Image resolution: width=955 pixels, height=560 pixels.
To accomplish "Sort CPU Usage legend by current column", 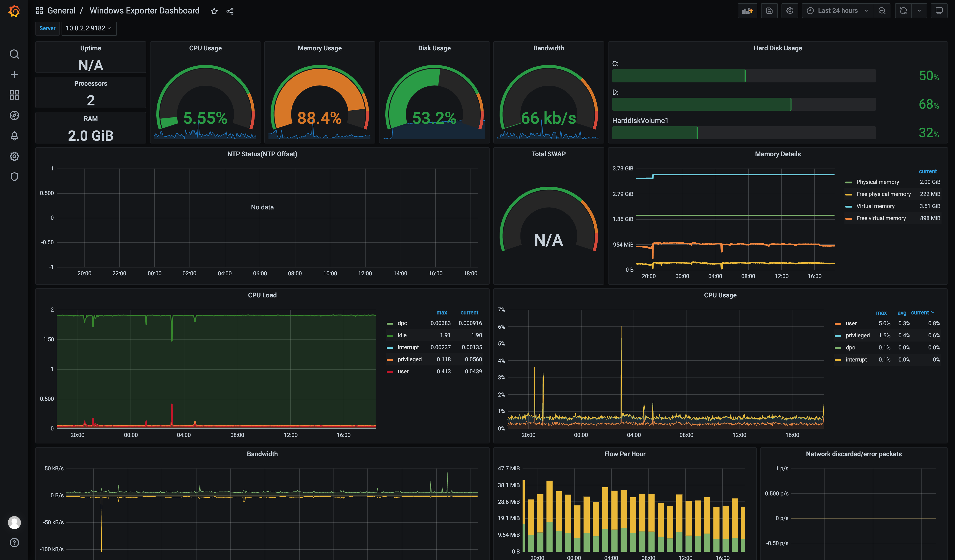I will pos(922,313).
